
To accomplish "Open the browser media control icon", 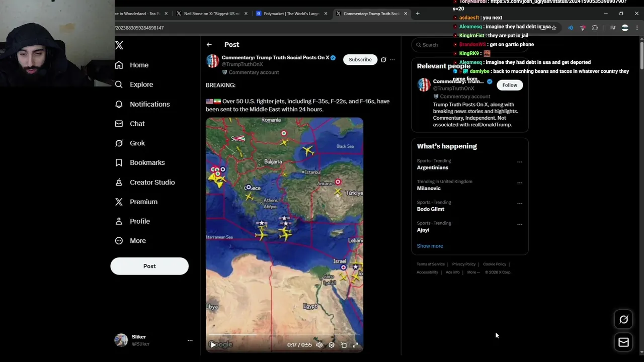I will click(x=613, y=28).
